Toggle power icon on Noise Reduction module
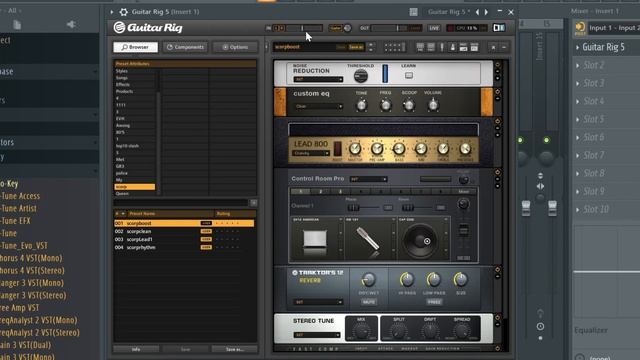The image size is (640, 360). click(x=498, y=65)
